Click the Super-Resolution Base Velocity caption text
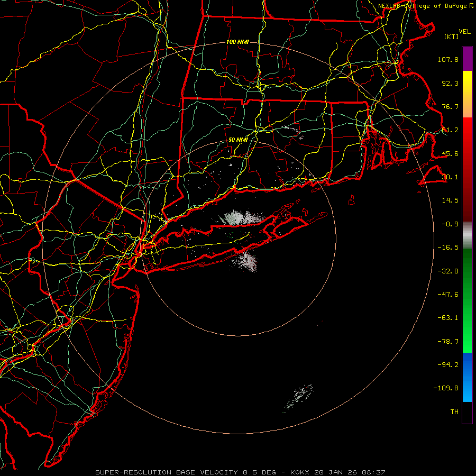This screenshot has width=476, height=476. (240, 472)
